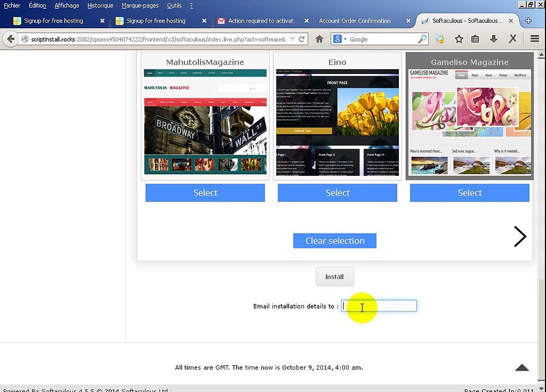This screenshot has width=546, height=392.
Task: Jump to top with the up triangle
Action: click(x=521, y=367)
